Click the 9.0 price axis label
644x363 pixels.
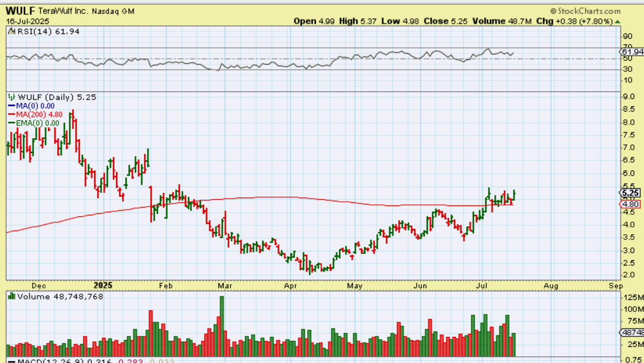pos(628,96)
